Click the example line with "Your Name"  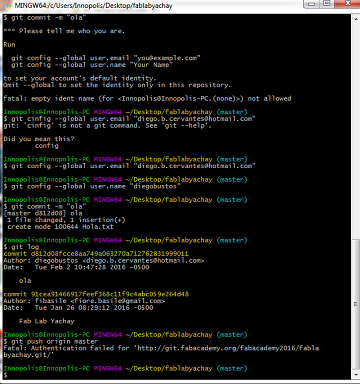pyautogui.click(x=92, y=65)
